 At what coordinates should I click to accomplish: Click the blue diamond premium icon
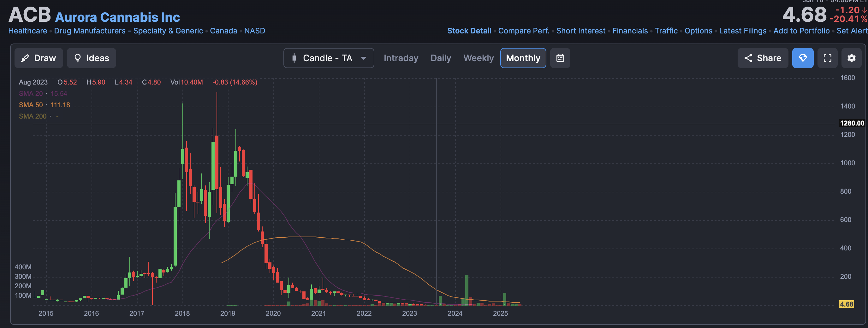[x=803, y=58]
